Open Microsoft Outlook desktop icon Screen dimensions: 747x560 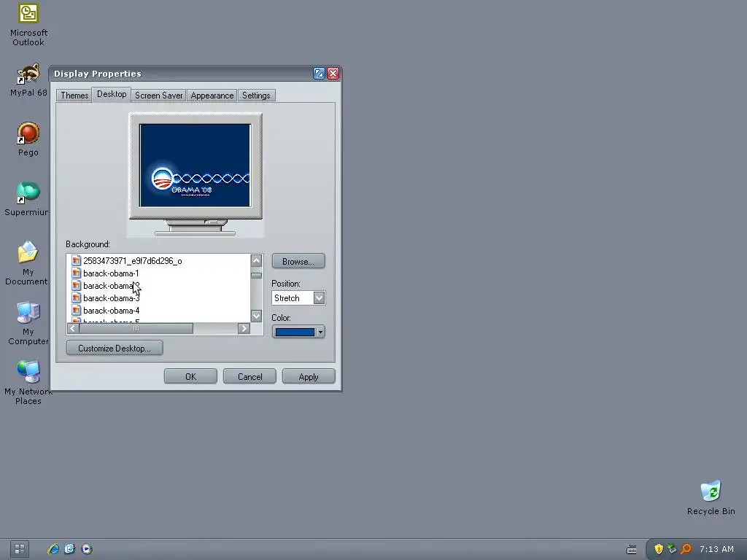[x=28, y=24]
